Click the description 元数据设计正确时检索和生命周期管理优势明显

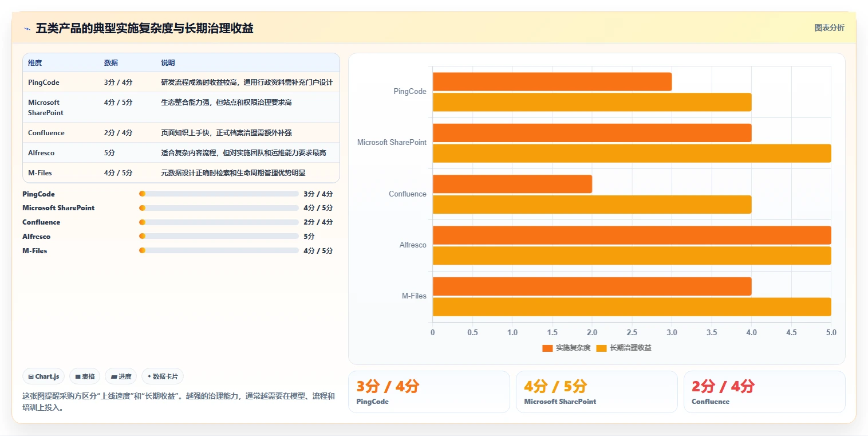tap(234, 172)
